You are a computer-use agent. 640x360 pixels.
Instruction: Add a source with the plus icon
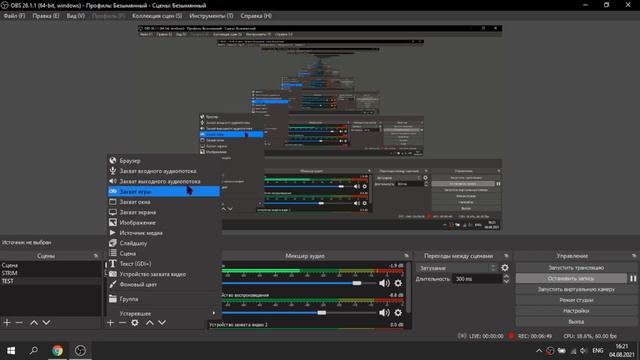point(110,322)
